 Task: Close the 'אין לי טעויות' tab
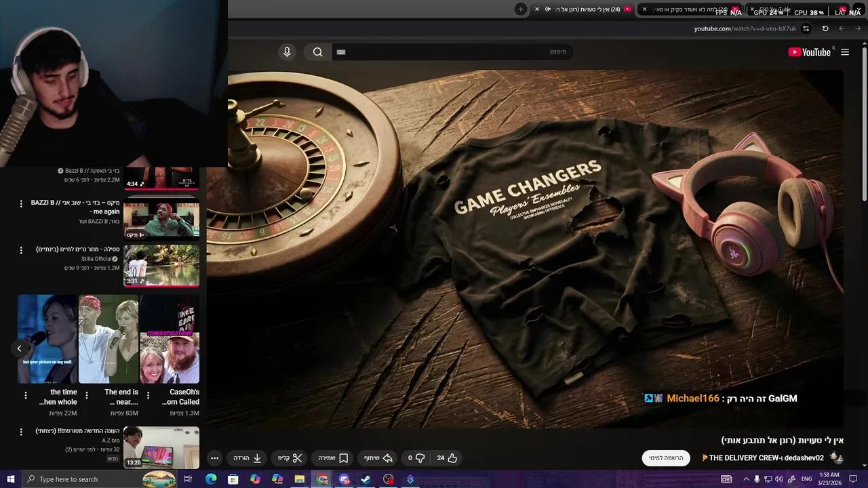tap(537, 9)
